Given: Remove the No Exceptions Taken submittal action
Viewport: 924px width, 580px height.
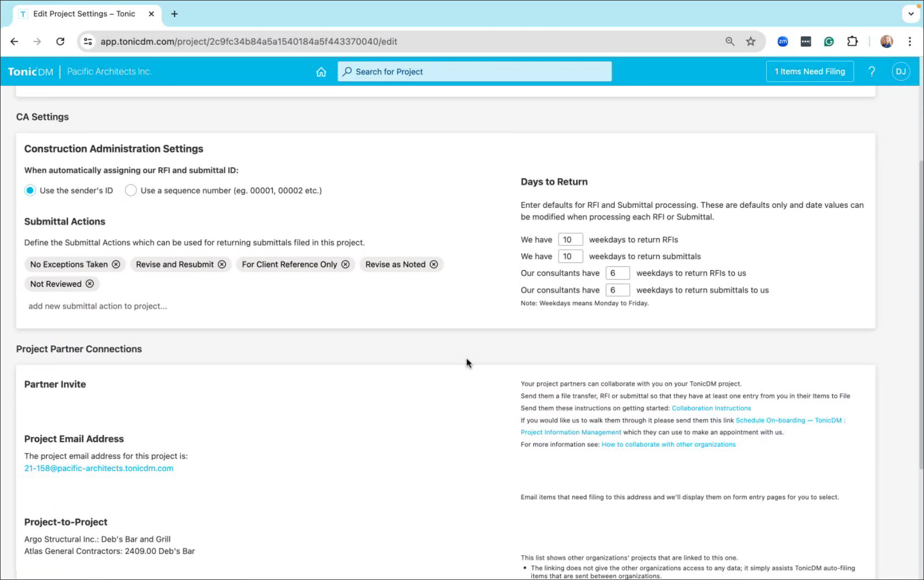Looking at the screenshot, I should [116, 265].
